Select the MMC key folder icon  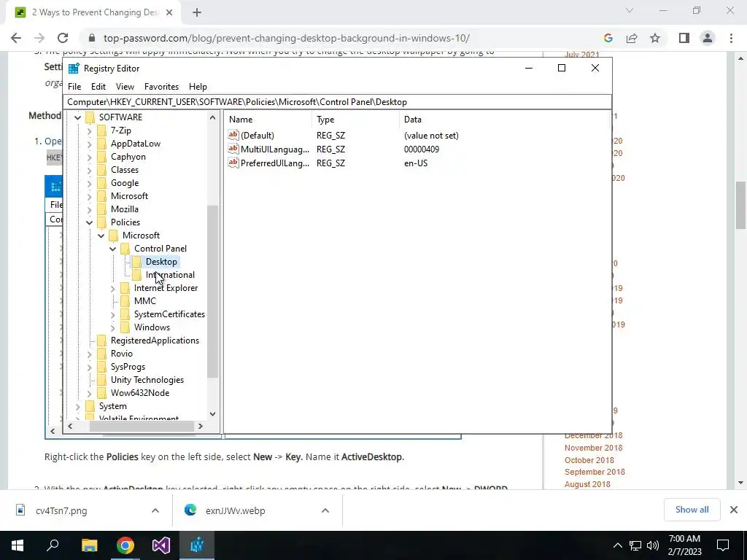(125, 301)
